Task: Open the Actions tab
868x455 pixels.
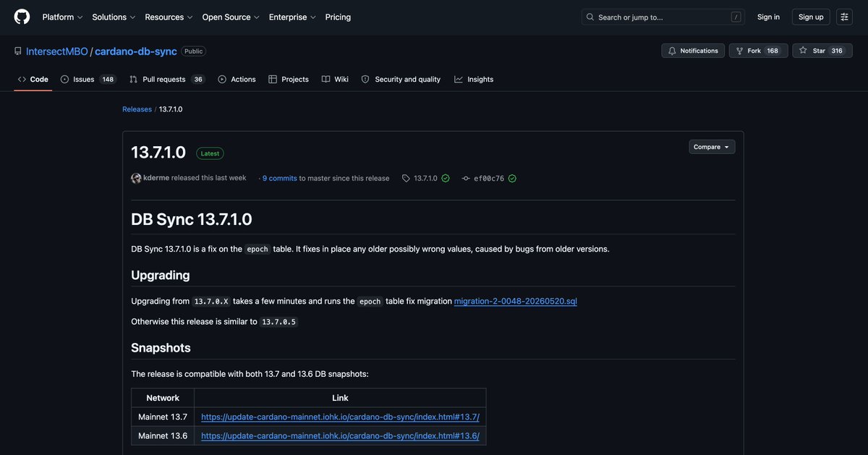Action: [x=237, y=80]
